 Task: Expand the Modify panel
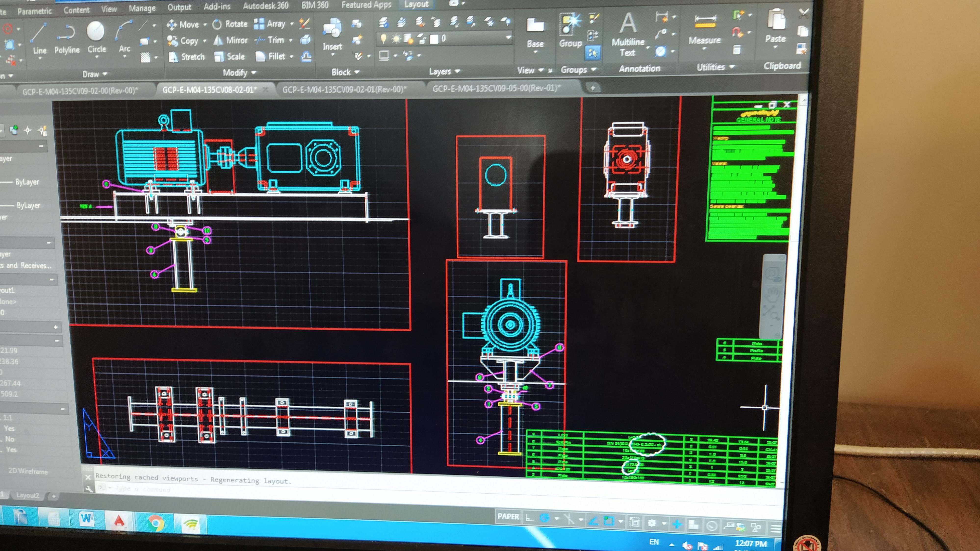tap(239, 73)
